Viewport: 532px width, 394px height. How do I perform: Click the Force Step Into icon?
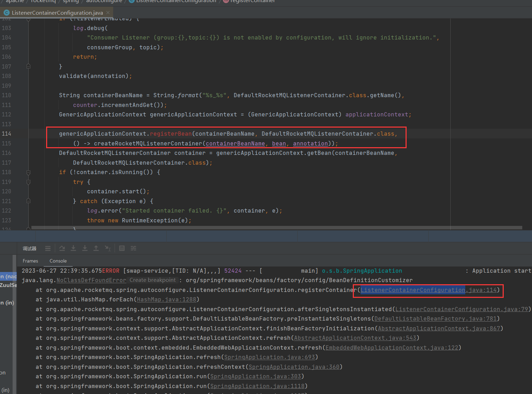point(85,248)
